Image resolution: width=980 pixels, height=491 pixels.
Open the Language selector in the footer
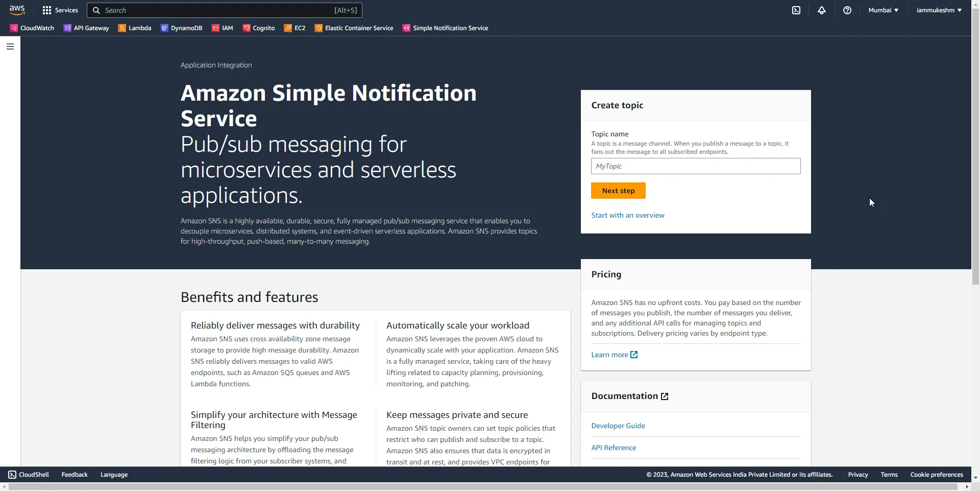114,474
